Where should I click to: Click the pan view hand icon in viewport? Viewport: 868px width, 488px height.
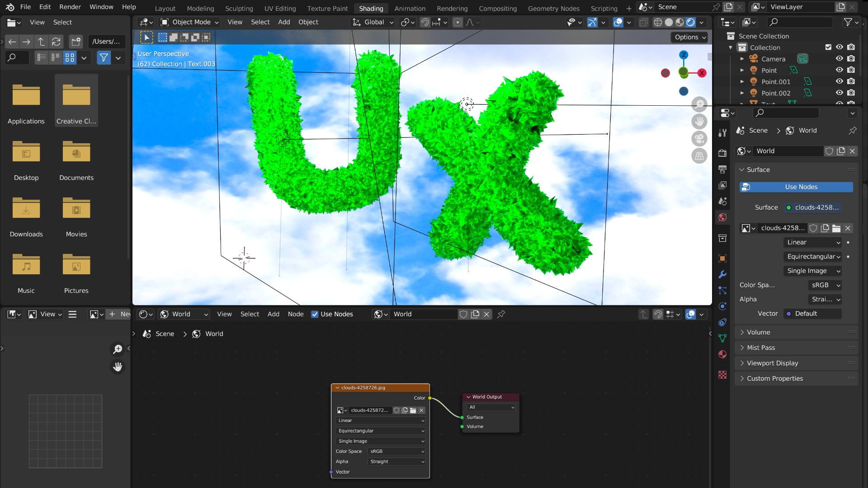pyautogui.click(x=699, y=121)
